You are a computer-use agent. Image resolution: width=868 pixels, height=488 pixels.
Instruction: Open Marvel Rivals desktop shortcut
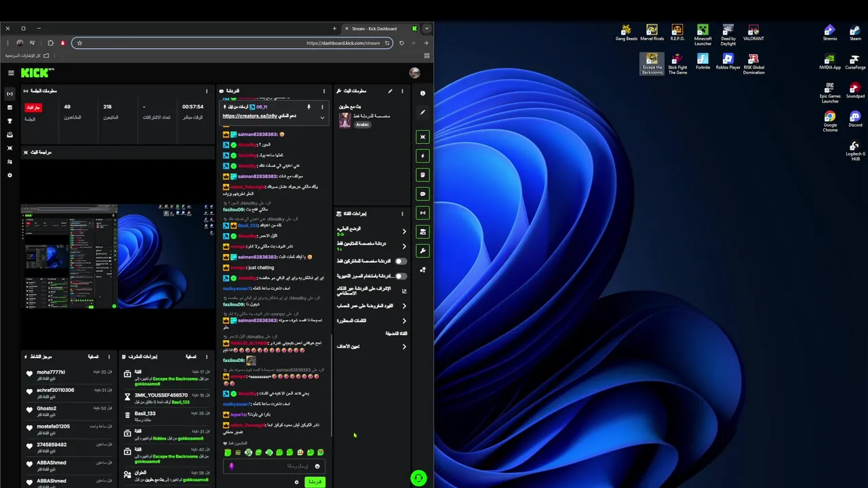pyautogui.click(x=652, y=33)
